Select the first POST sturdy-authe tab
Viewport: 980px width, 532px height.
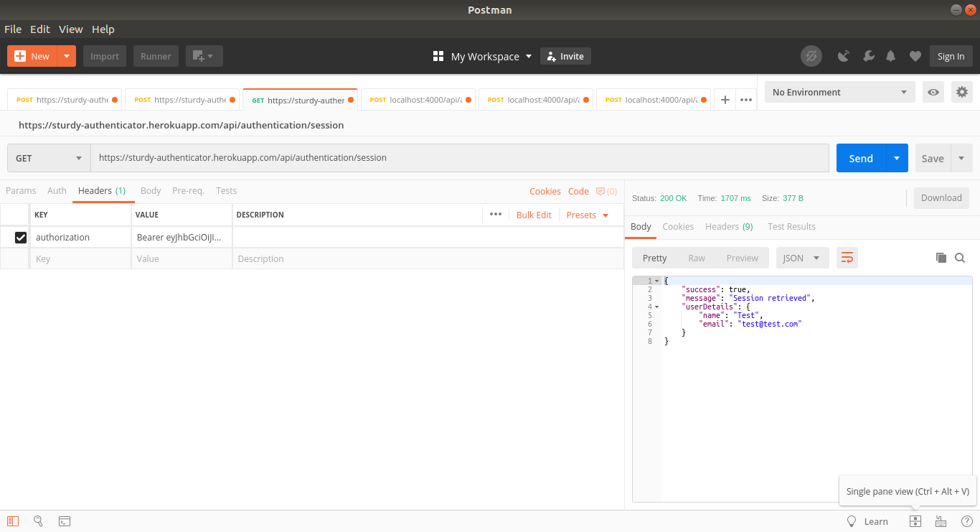pyautogui.click(x=66, y=100)
